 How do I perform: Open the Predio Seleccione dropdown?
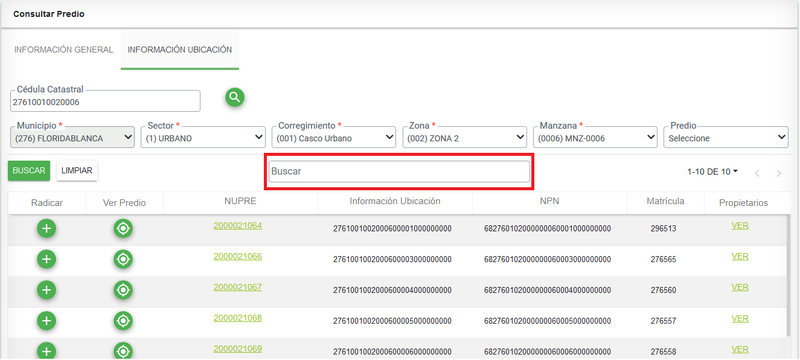click(726, 138)
